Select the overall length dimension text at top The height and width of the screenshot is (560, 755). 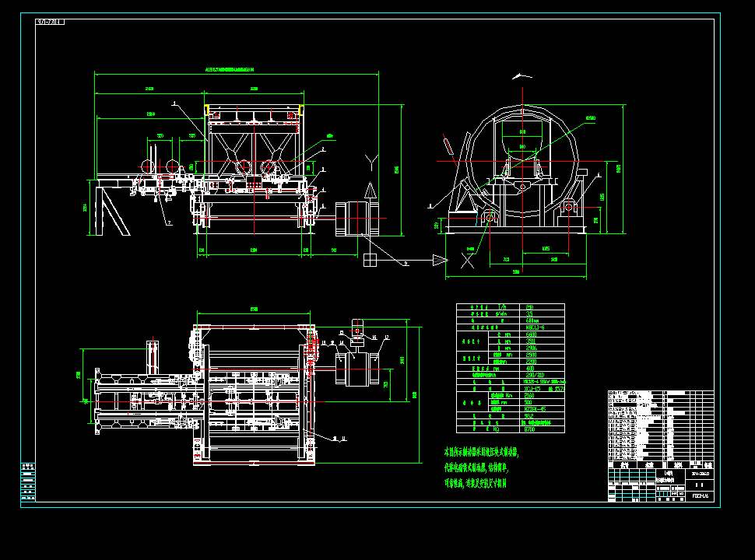pos(230,69)
